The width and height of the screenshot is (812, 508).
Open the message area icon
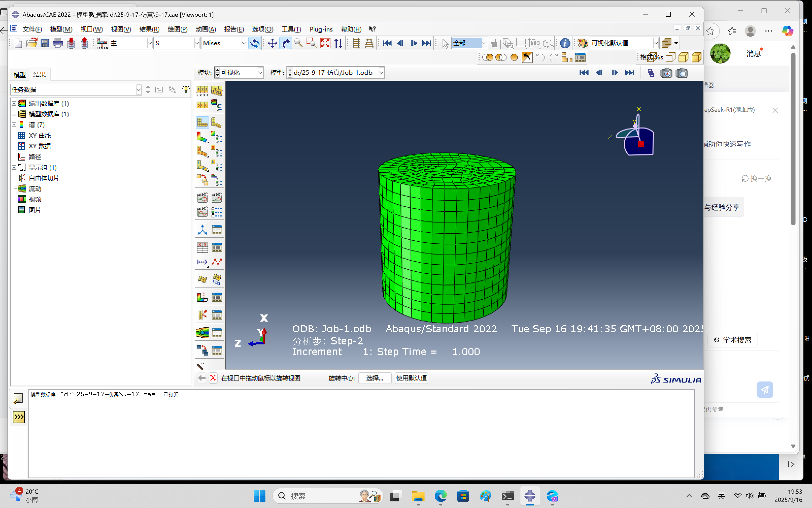(19, 399)
